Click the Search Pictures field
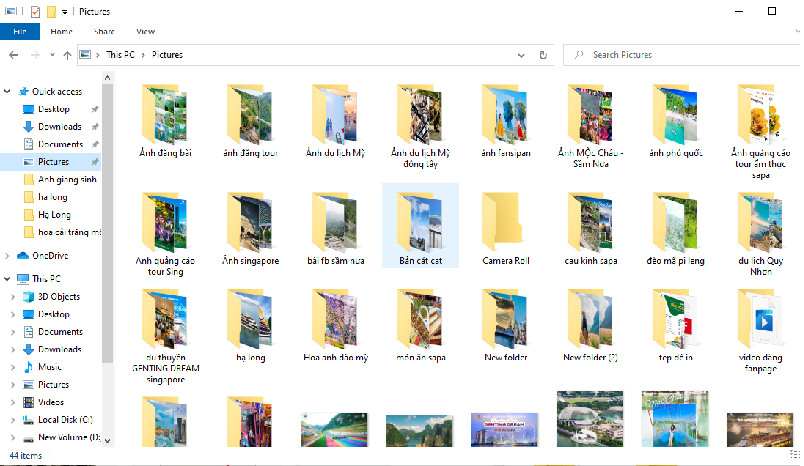804x466 pixels. pyautogui.click(x=684, y=55)
